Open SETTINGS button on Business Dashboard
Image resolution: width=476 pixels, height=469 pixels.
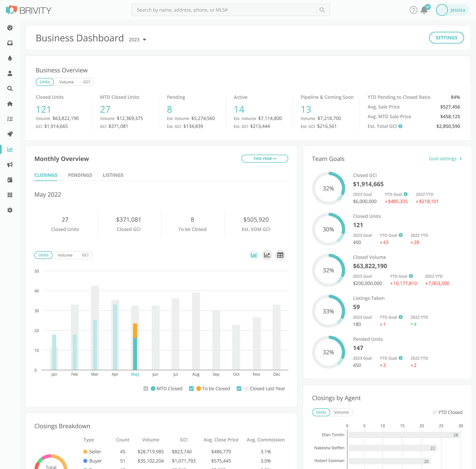tap(446, 38)
